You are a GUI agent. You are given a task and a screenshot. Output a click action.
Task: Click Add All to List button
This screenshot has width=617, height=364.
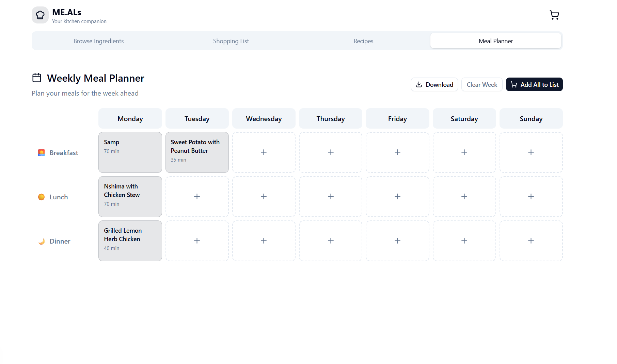pyautogui.click(x=534, y=84)
